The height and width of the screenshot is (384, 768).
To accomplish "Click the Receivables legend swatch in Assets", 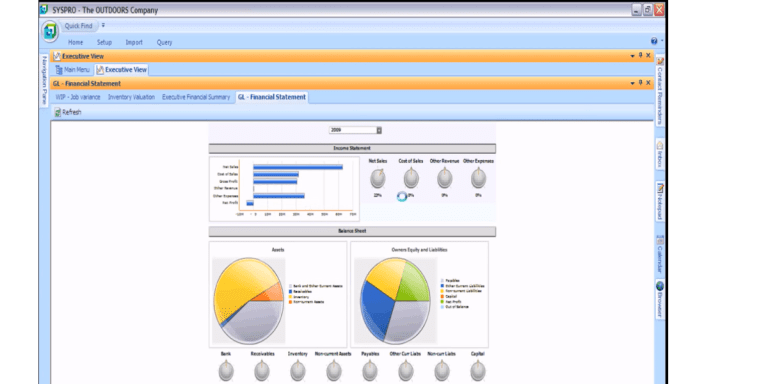I will coord(291,291).
